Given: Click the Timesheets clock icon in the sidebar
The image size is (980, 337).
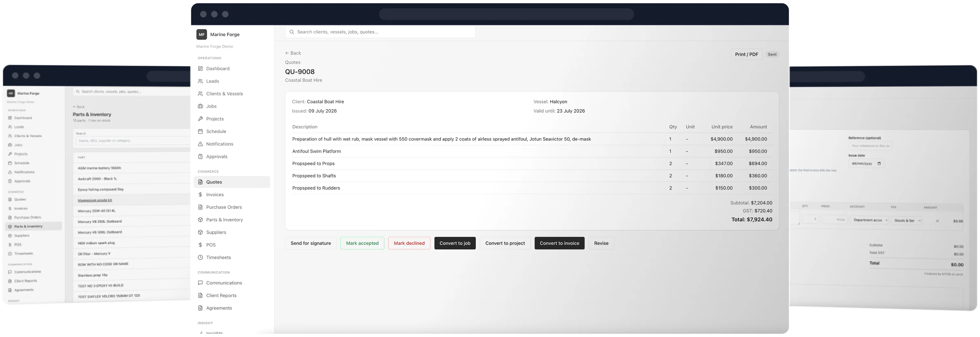Looking at the screenshot, I should (x=200, y=257).
